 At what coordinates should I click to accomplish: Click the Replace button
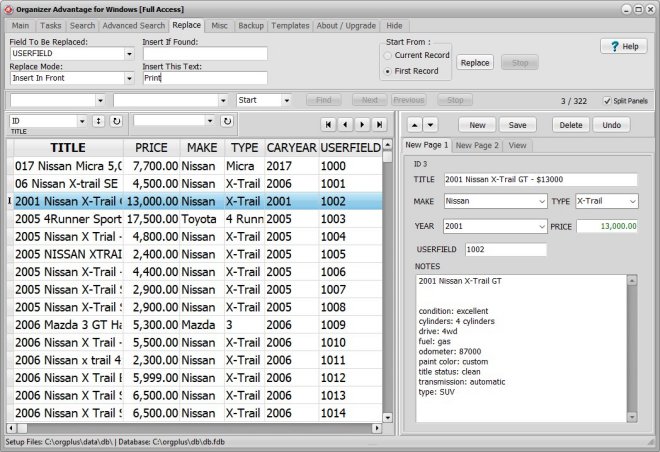click(475, 63)
